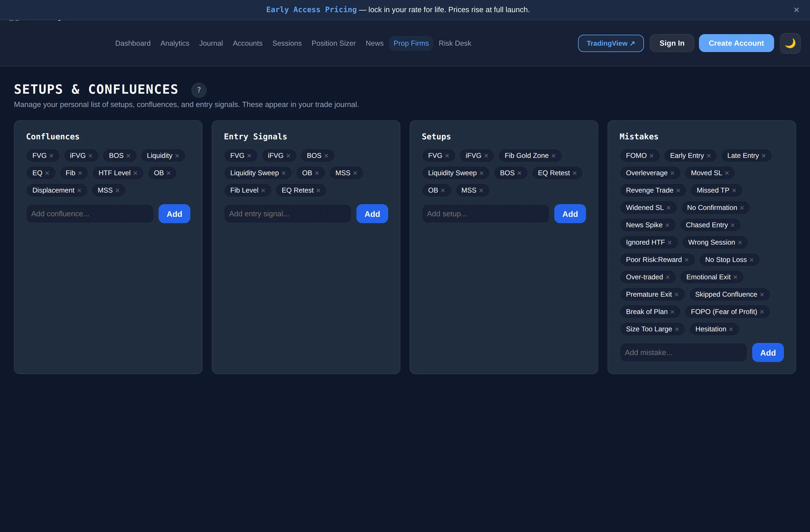
Task: Open the Risk Desk menu item
Action: (455, 43)
